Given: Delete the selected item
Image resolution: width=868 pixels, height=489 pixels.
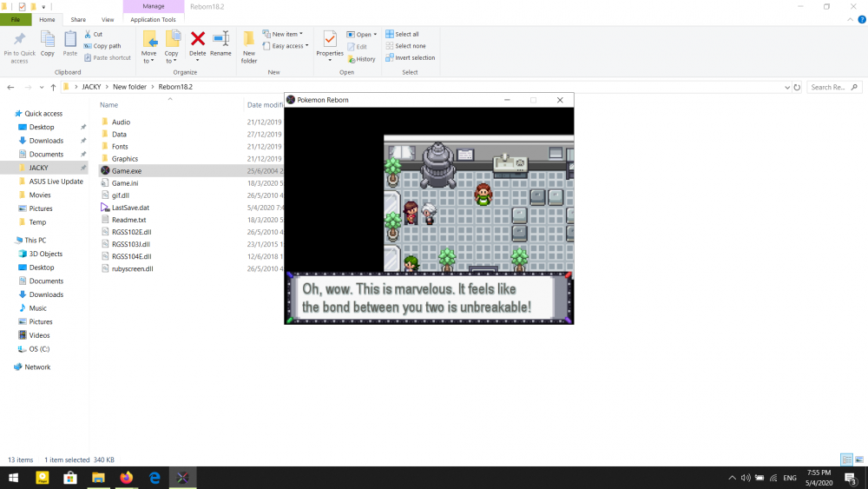Looking at the screenshot, I should pyautogui.click(x=198, y=45).
